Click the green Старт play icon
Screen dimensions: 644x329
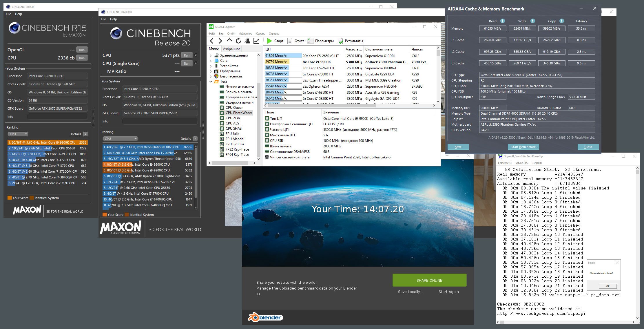(x=269, y=41)
